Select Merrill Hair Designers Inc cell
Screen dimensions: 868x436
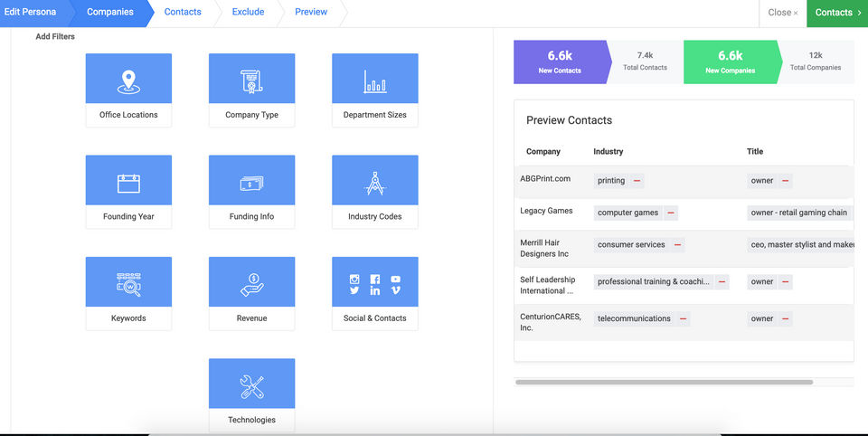click(544, 248)
